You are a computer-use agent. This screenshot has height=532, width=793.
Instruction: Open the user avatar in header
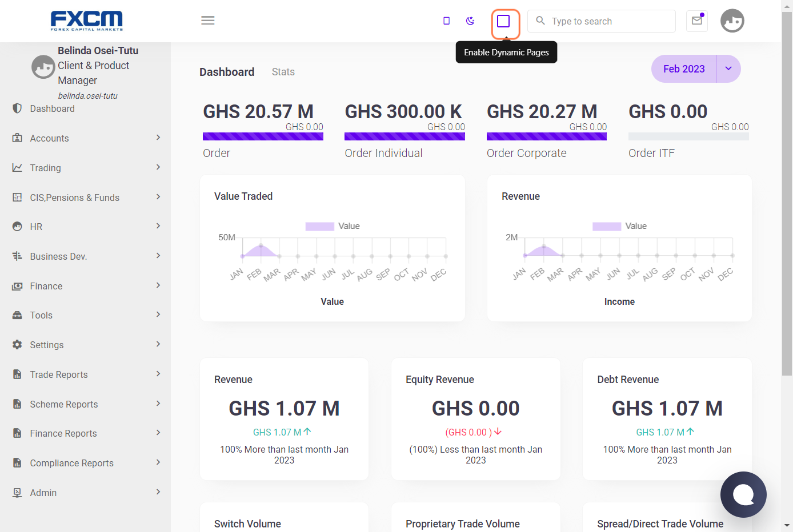732,21
